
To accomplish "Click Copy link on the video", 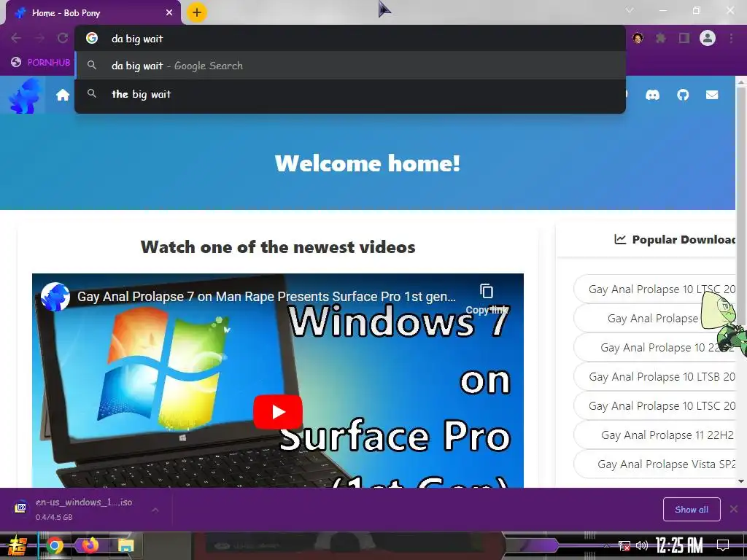I will tap(487, 299).
